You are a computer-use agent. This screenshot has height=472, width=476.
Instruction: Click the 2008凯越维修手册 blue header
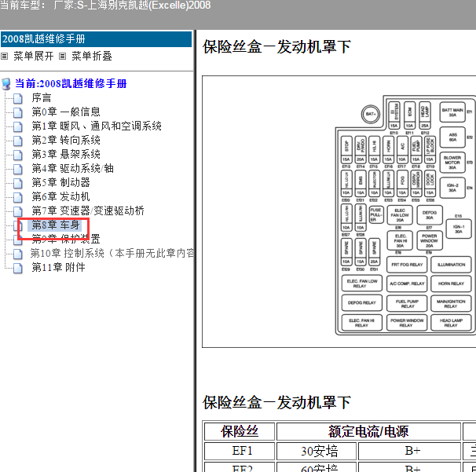97,39
